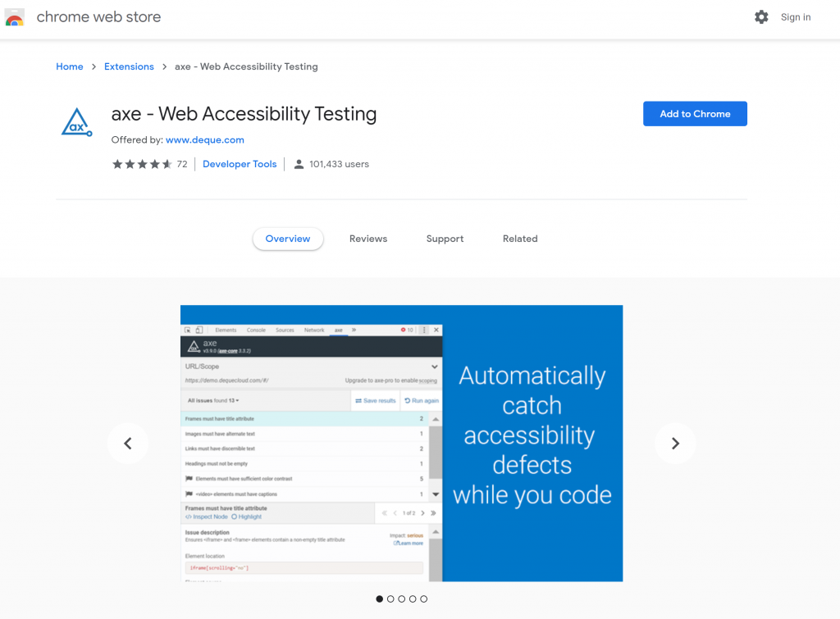Open the Developer Tools category link
840x619 pixels.
click(x=240, y=165)
